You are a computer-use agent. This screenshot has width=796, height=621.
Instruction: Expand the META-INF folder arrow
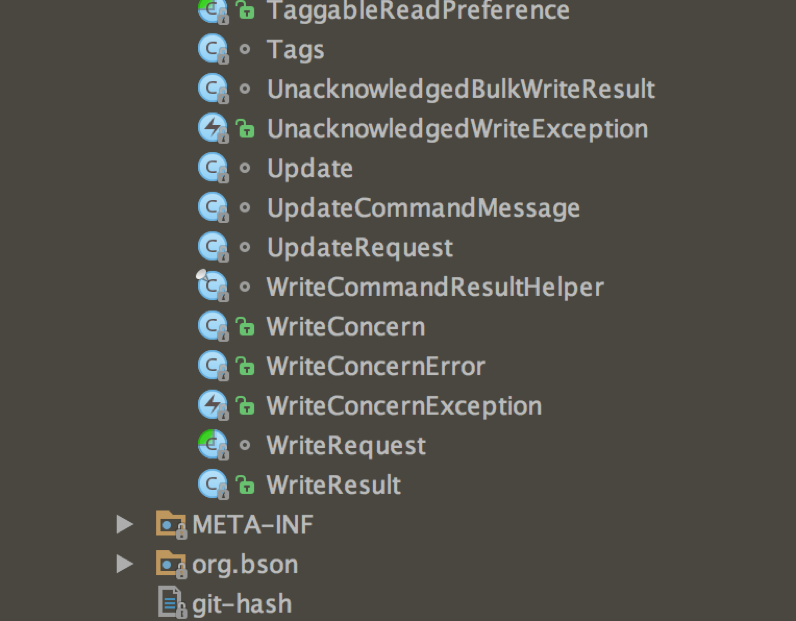[124, 524]
